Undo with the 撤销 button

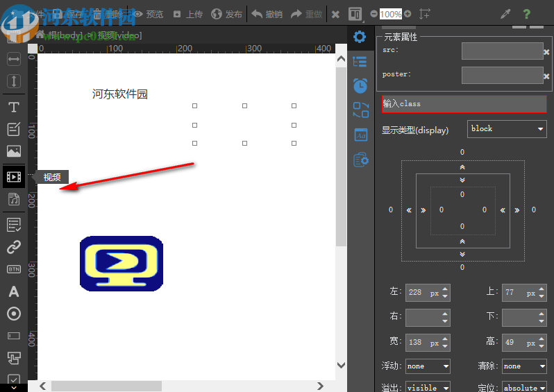(267, 14)
